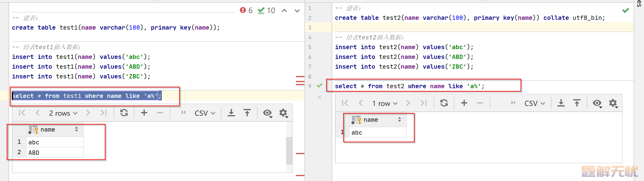Click the 'select * from test1' query
Viewport: 644px width, 181px height.
pyautogui.click(x=87, y=96)
